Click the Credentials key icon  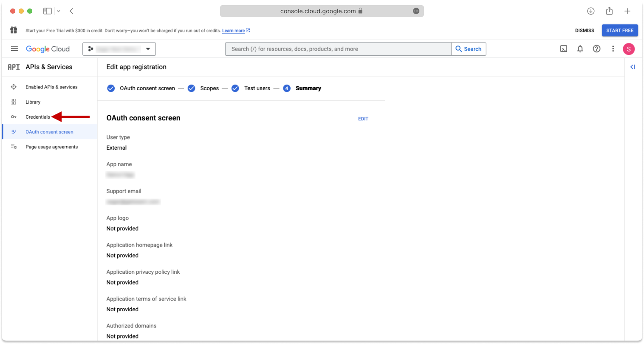tap(13, 117)
